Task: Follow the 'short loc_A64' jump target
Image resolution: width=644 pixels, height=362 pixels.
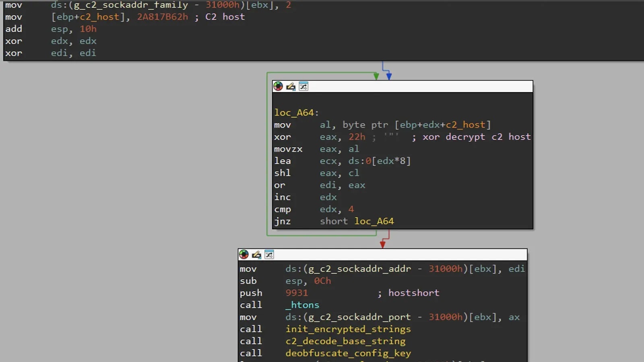Action: 357,221
